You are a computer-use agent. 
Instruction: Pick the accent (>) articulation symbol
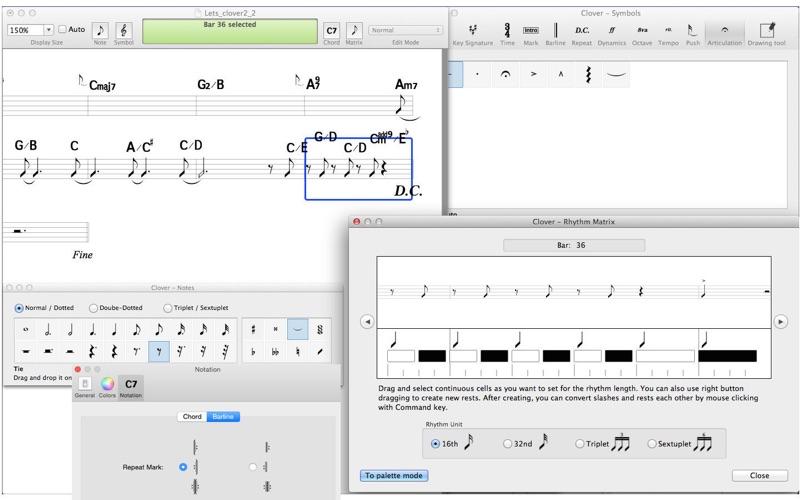(x=533, y=74)
